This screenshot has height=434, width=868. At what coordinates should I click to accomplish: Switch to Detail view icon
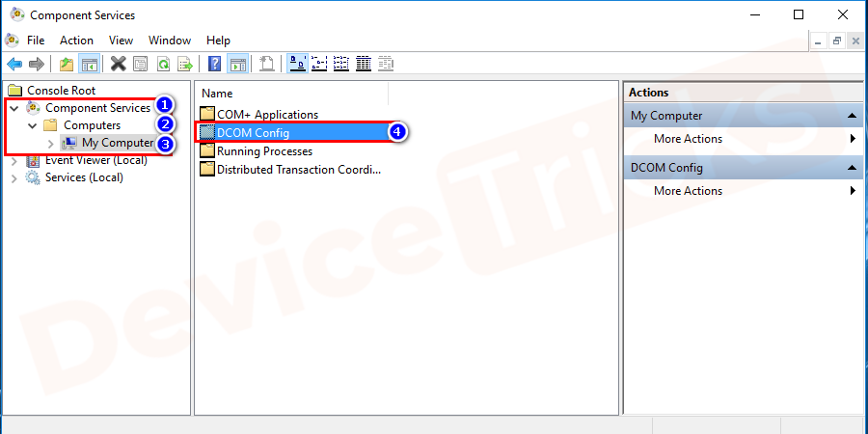(x=364, y=65)
